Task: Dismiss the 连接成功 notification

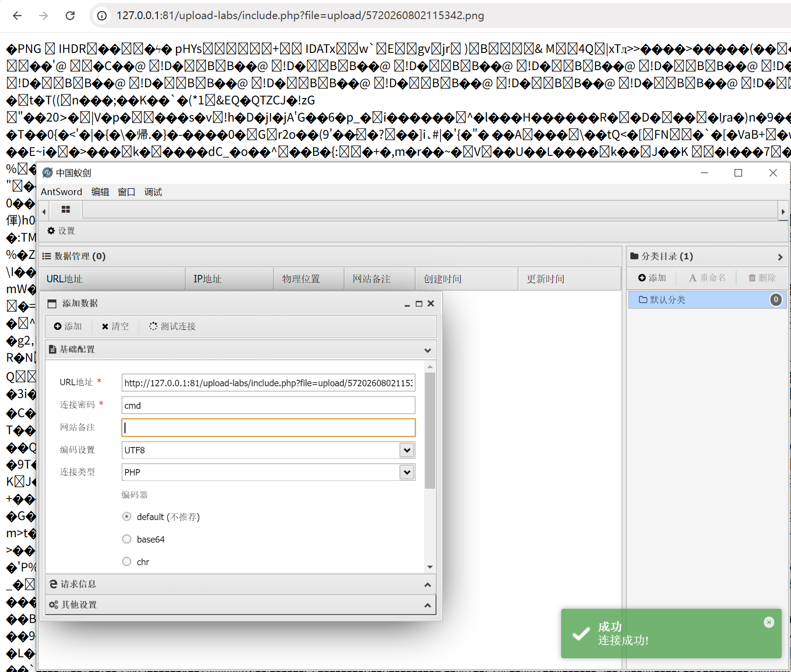Action: coord(769,622)
